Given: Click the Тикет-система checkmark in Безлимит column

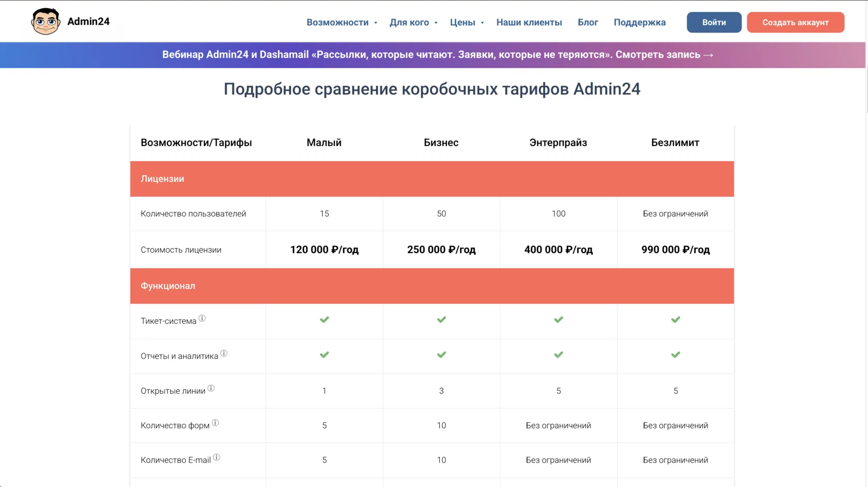Looking at the screenshot, I should tap(675, 320).
